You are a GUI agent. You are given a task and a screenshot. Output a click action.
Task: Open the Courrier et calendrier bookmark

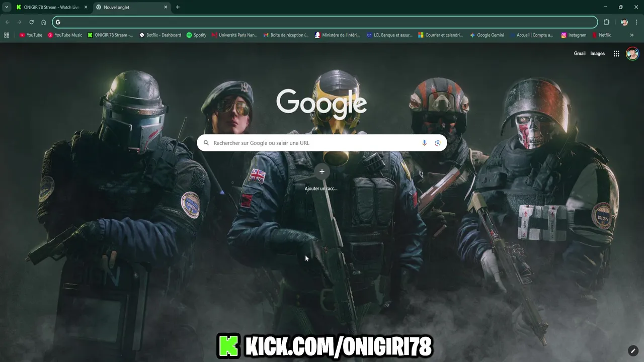coord(441,35)
